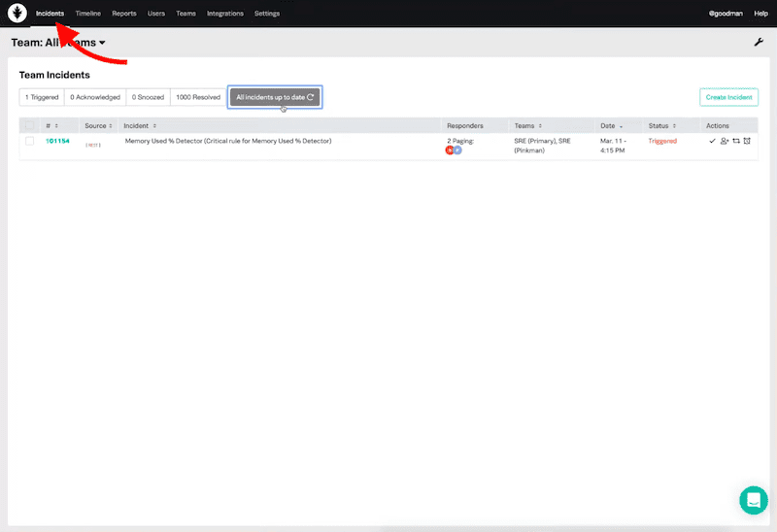Open the wrench settings icon
This screenshot has height=532, width=777.
click(759, 43)
